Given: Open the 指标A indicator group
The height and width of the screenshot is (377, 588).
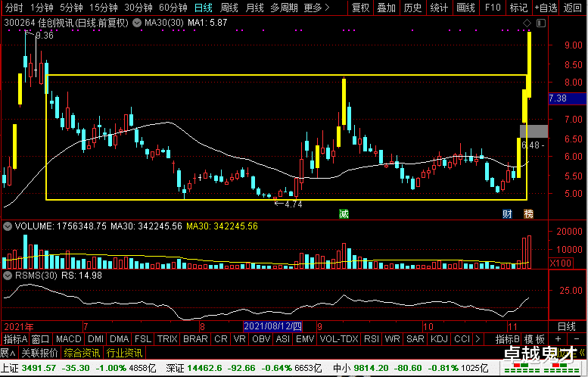Looking at the screenshot, I should click(x=15, y=339).
